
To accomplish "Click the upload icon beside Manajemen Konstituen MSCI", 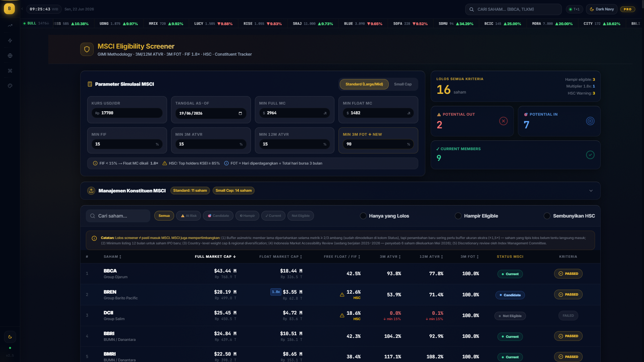I will [x=91, y=191].
